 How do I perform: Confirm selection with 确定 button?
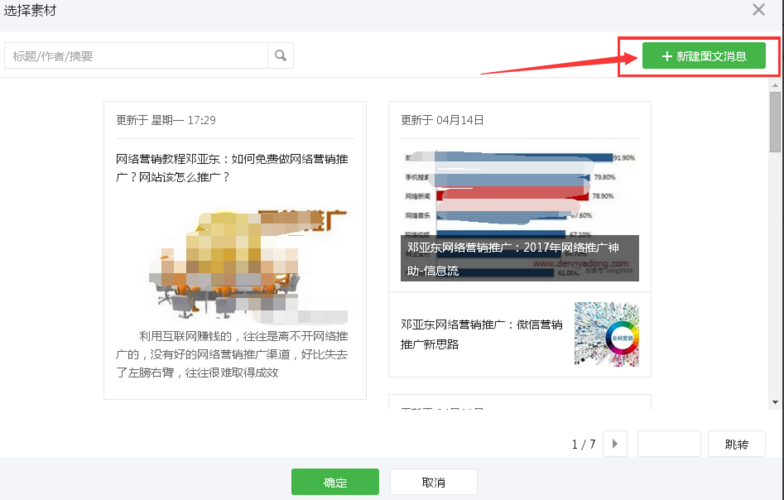335,482
